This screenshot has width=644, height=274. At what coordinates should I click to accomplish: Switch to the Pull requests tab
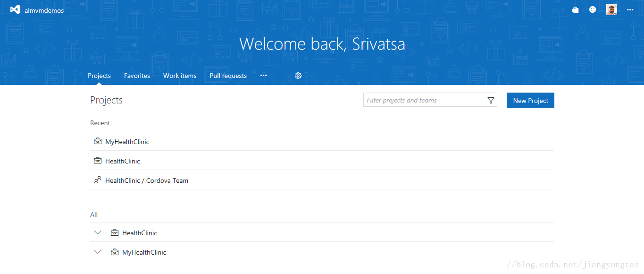(x=228, y=76)
